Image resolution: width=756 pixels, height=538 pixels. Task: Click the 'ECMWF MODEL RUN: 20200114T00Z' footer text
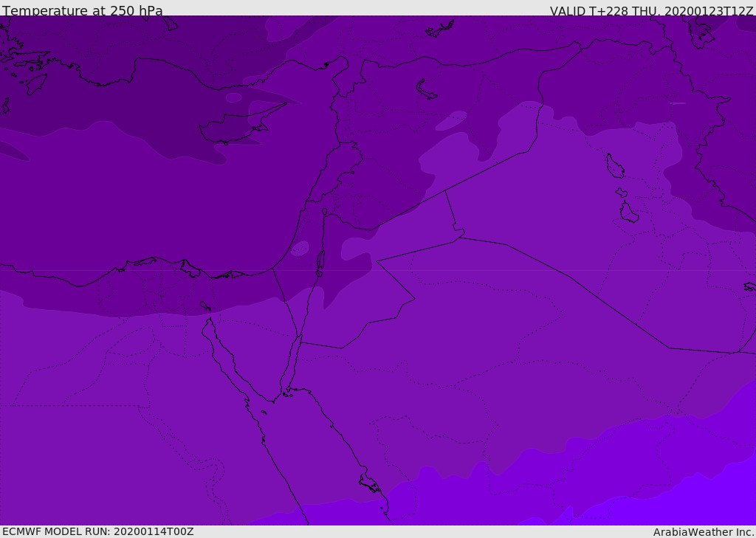click(98, 531)
